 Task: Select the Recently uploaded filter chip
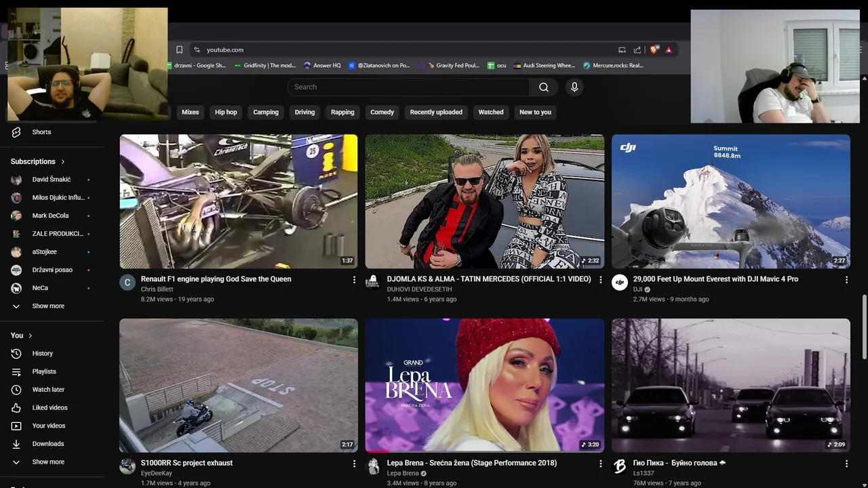[436, 113]
